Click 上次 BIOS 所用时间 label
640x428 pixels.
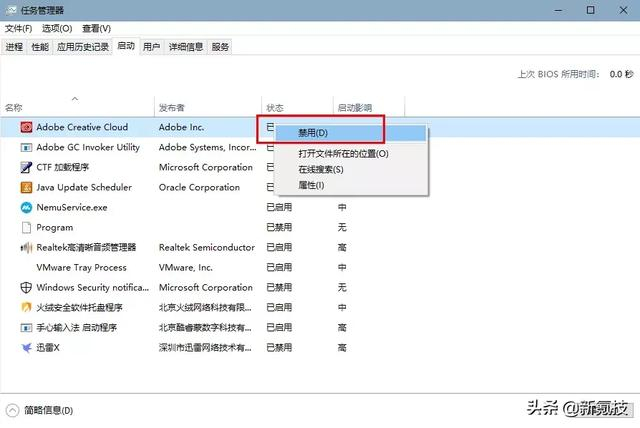click(x=558, y=74)
